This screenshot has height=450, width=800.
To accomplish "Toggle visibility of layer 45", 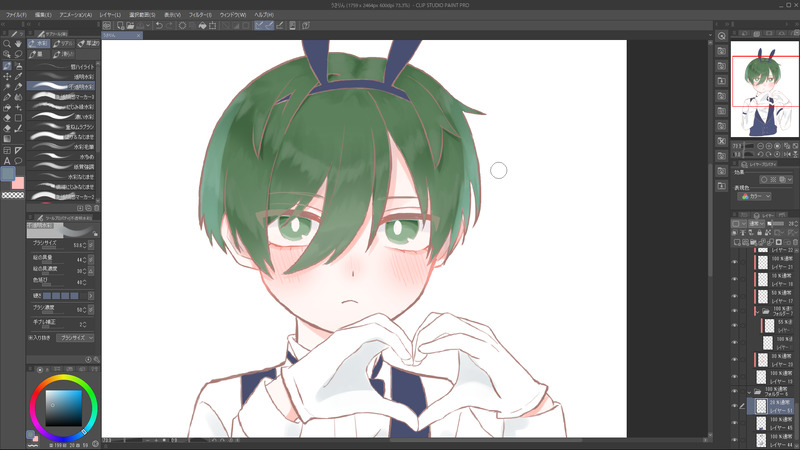I will point(734,423).
